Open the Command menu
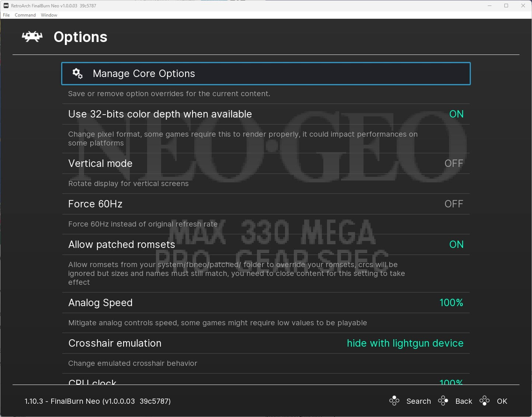The width and height of the screenshot is (532, 417). 25,15
